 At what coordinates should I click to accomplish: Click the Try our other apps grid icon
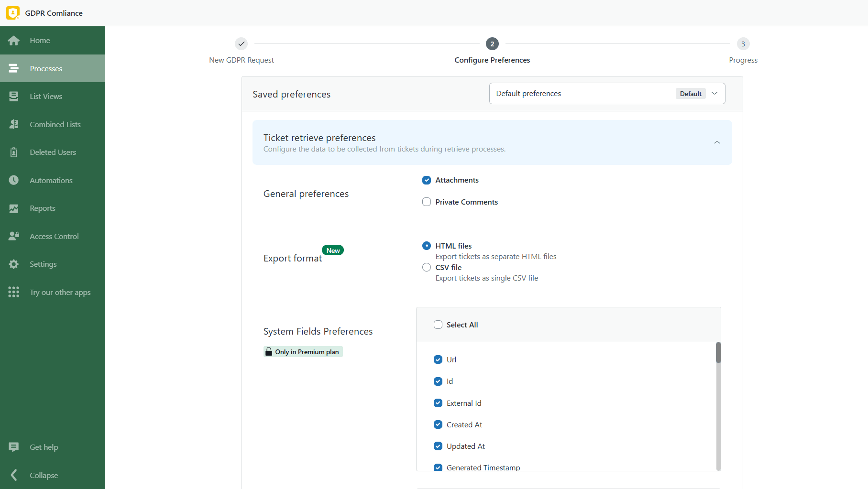pos(14,292)
